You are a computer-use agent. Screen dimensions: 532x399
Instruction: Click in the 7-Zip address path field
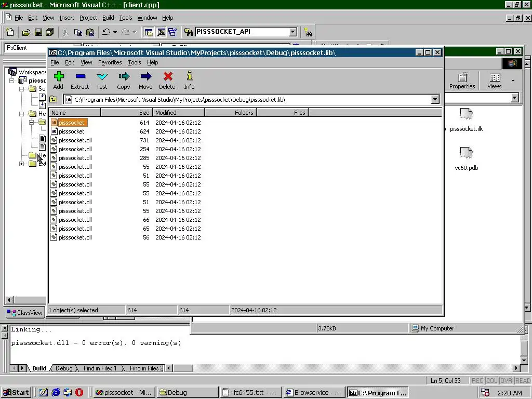pyautogui.click(x=247, y=99)
